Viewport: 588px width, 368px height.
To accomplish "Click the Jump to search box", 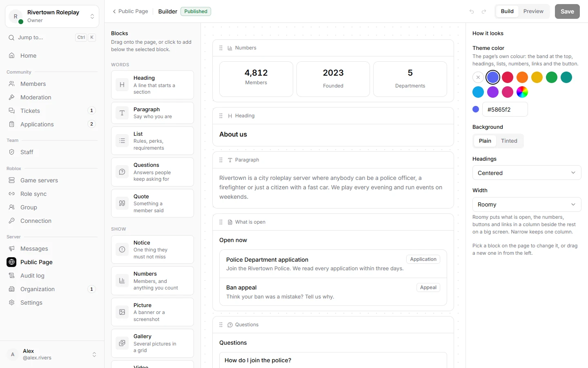I will coord(52,37).
